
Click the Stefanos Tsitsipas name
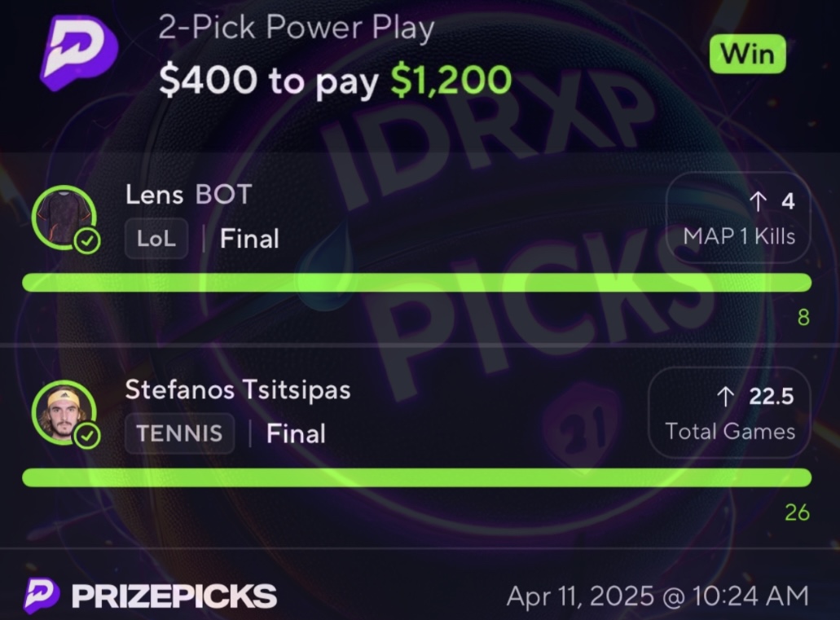pos(238,390)
